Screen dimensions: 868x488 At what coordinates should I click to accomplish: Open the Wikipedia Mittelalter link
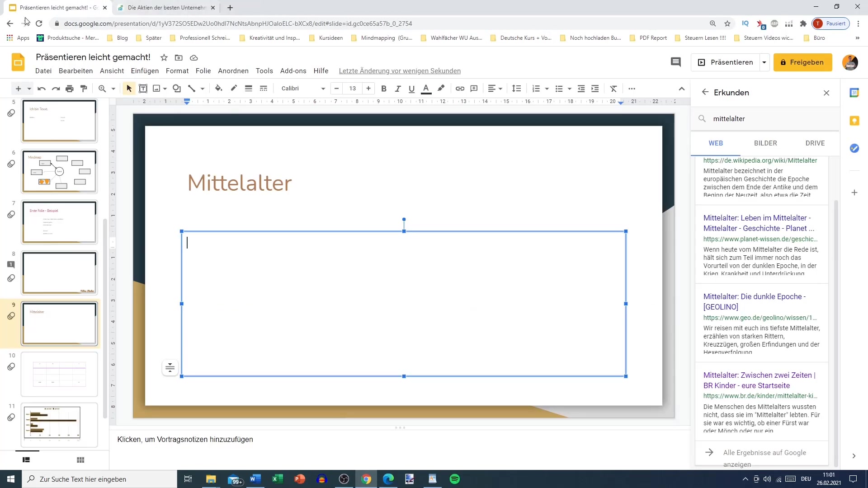(x=760, y=160)
